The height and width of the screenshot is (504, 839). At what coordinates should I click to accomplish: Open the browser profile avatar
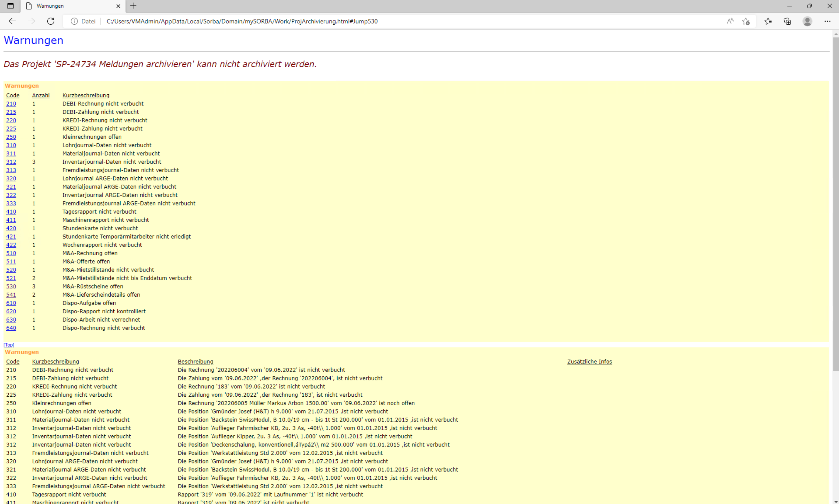point(807,21)
